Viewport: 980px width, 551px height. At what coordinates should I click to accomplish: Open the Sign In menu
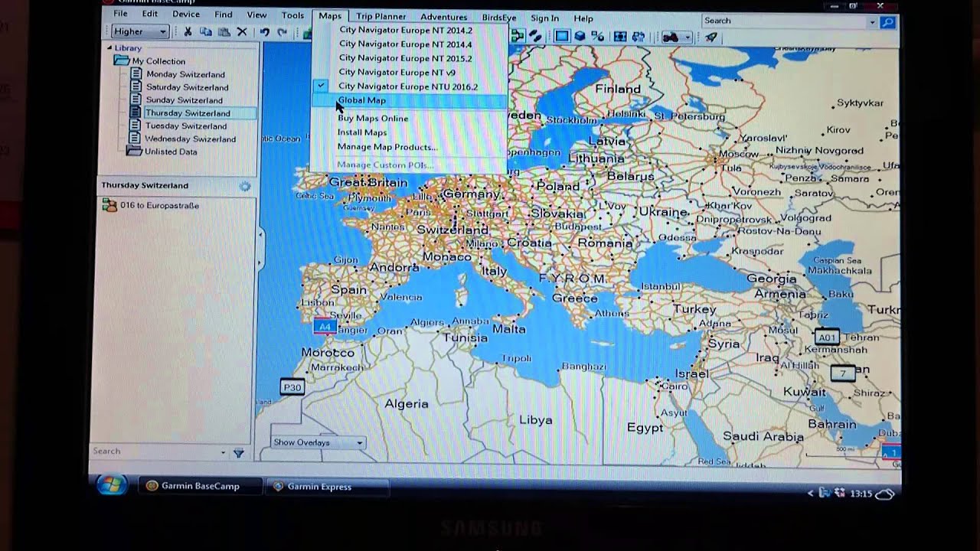pos(544,18)
